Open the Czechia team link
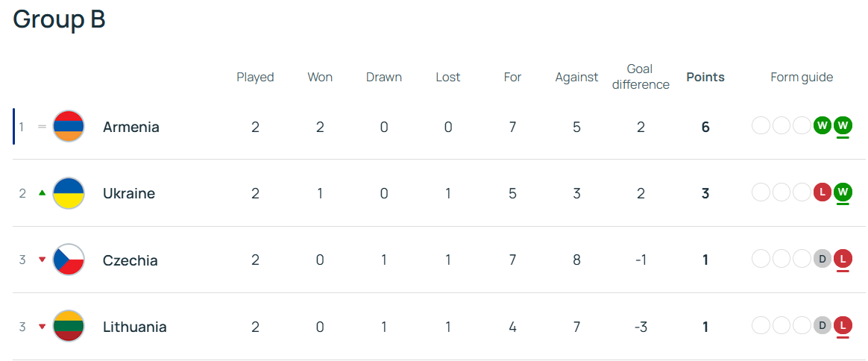 [130, 260]
